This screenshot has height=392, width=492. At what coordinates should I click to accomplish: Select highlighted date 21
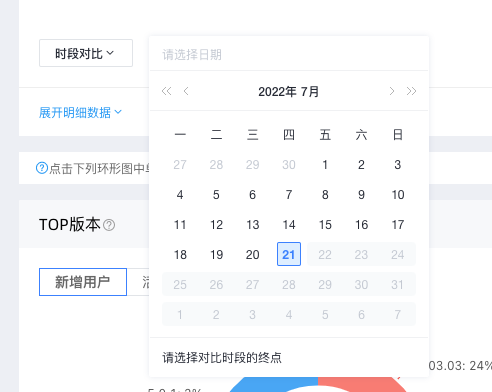(289, 254)
